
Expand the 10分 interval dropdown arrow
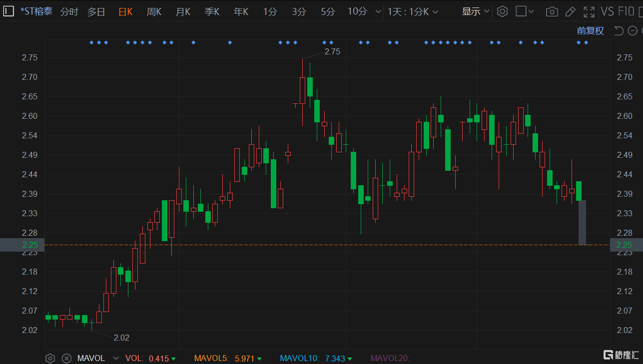pyautogui.click(x=378, y=12)
